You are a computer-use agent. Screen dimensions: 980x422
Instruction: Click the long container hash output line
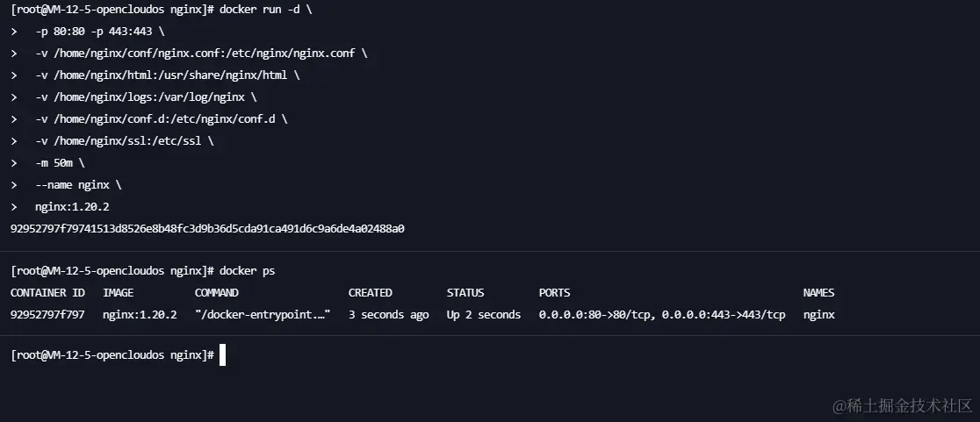pyautogui.click(x=207, y=228)
